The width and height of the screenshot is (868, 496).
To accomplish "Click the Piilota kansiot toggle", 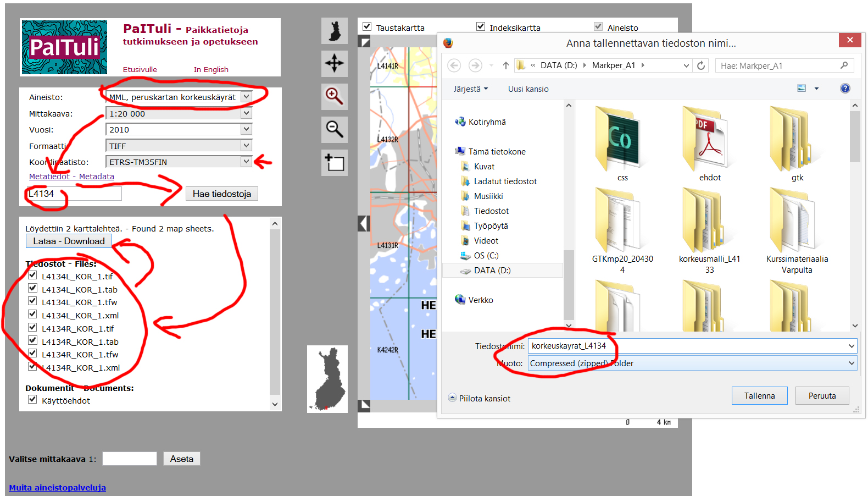I will (x=480, y=399).
